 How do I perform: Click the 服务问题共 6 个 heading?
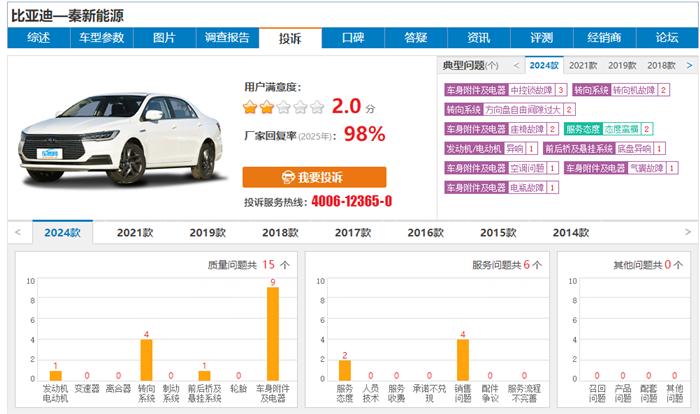[507, 265]
